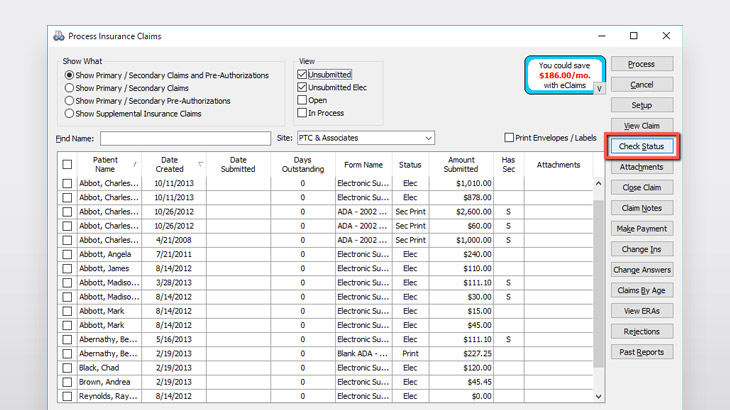Enable the Open view checkbox
730x410 pixels.
(x=302, y=100)
